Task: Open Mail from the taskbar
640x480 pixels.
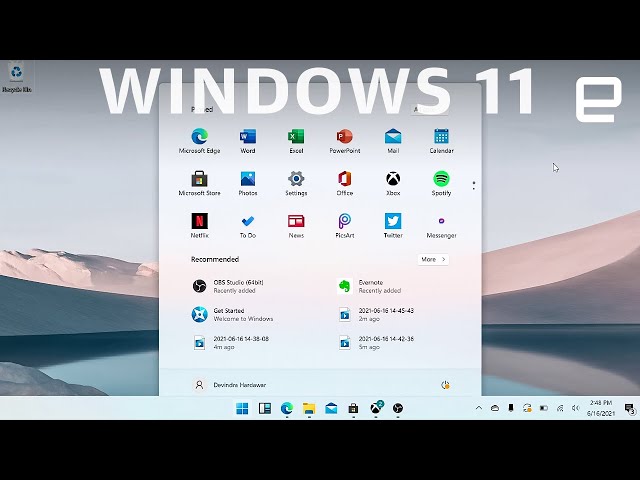Action: tap(331, 408)
